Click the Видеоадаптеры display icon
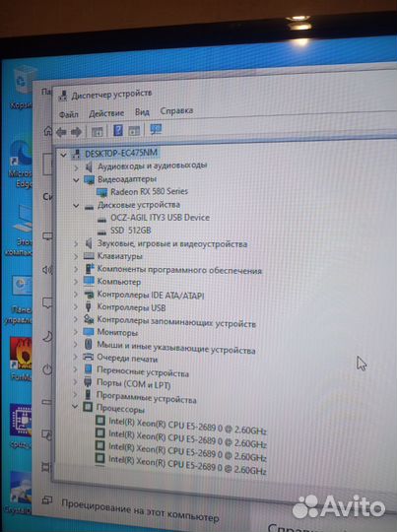Viewport: 397px width, 532px height. click(90, 180)
